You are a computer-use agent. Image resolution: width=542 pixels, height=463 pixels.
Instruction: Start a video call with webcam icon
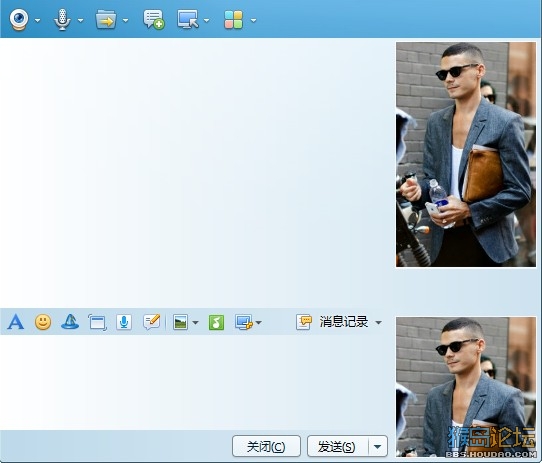click(x=19, y=20)
